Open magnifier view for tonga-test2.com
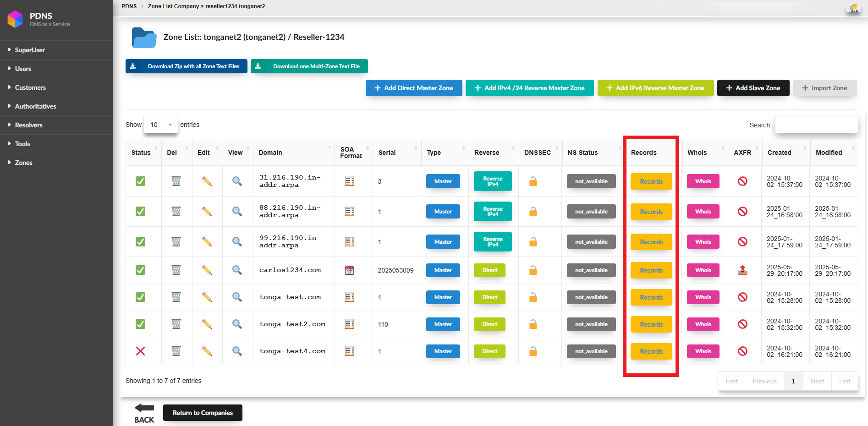Viewport: 868px width, 426px height. 237,324
